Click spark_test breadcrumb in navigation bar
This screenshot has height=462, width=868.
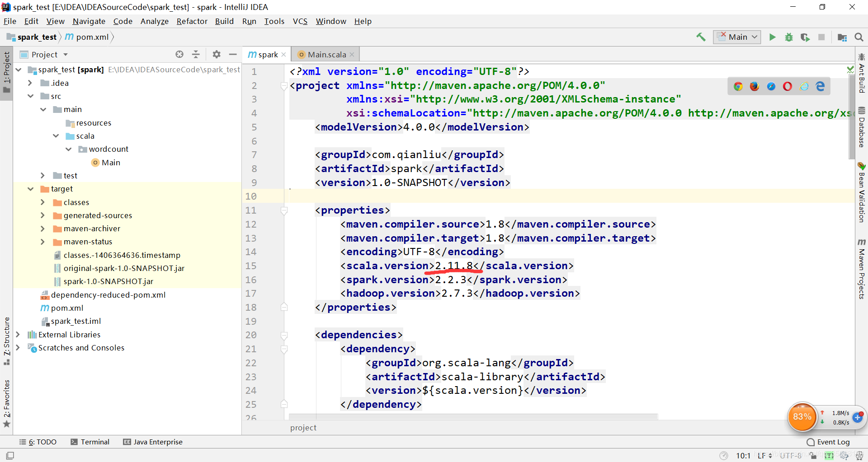pyautogui.click(x=32, y=37)
